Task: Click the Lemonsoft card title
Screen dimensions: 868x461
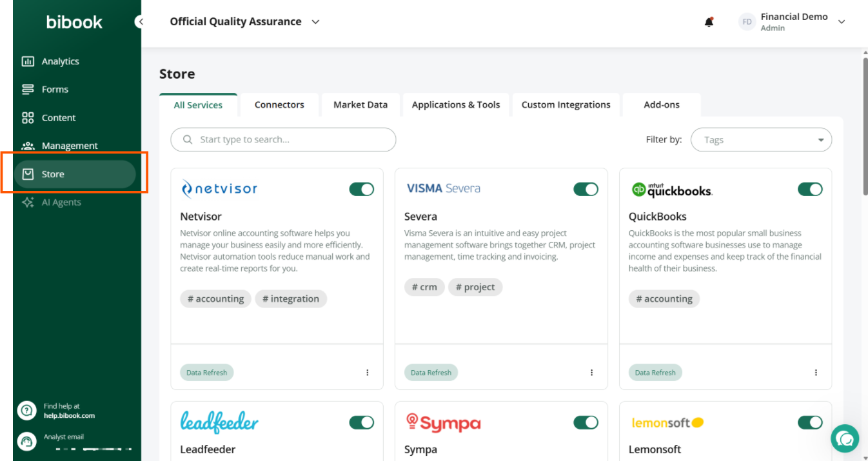Action: (655, 449)
